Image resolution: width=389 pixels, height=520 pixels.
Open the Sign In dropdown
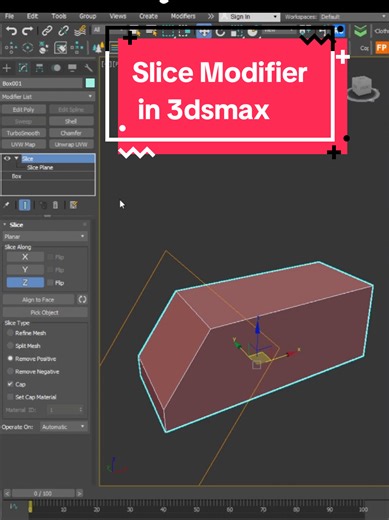(x=249, y=17)
